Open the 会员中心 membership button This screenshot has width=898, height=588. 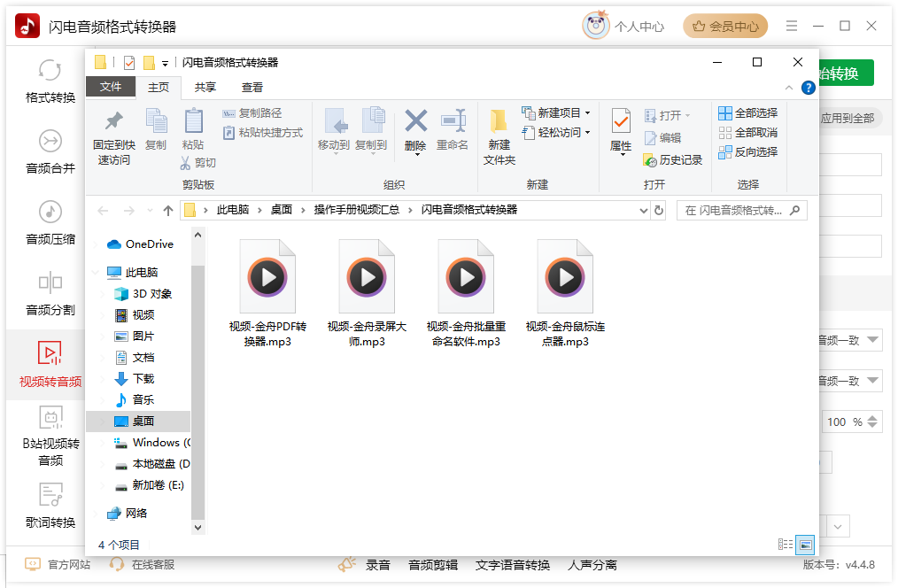pos(725,27)
